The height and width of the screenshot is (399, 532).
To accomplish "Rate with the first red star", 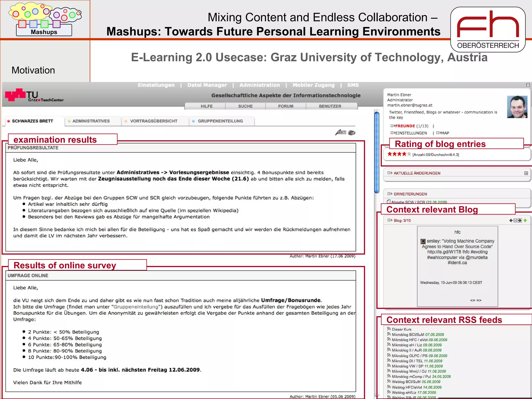I will pos(390,154).
